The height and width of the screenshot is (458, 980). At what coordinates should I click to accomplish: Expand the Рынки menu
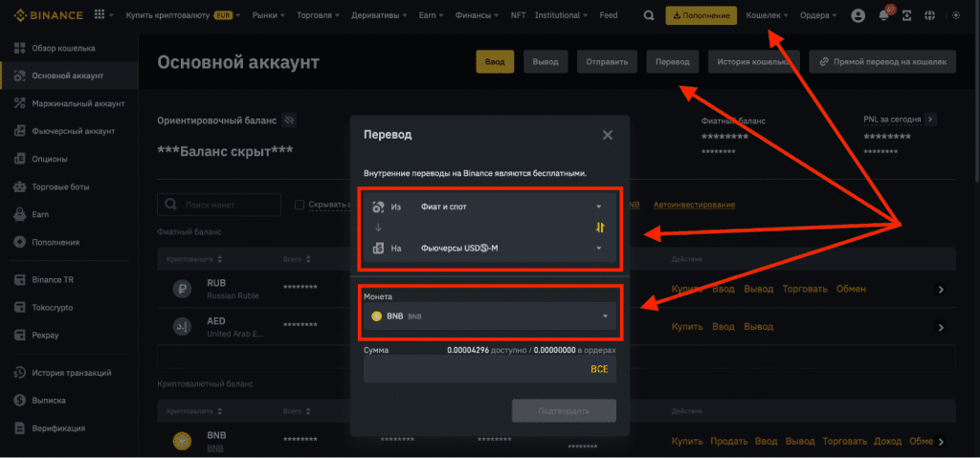[x=268, y=15]
